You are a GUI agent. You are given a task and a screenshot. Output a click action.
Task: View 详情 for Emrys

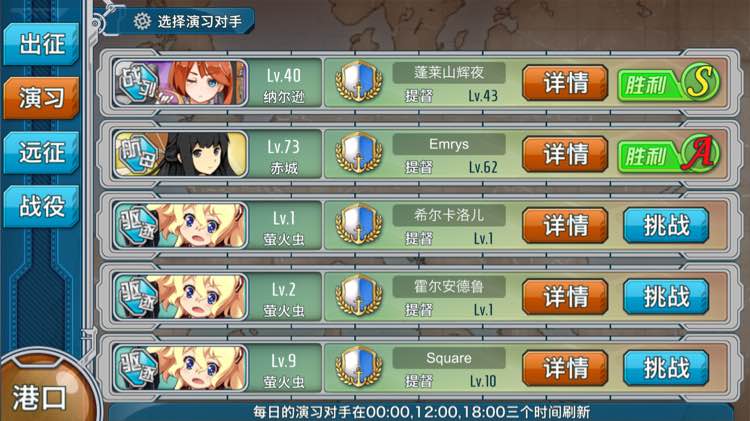point(565,154)
